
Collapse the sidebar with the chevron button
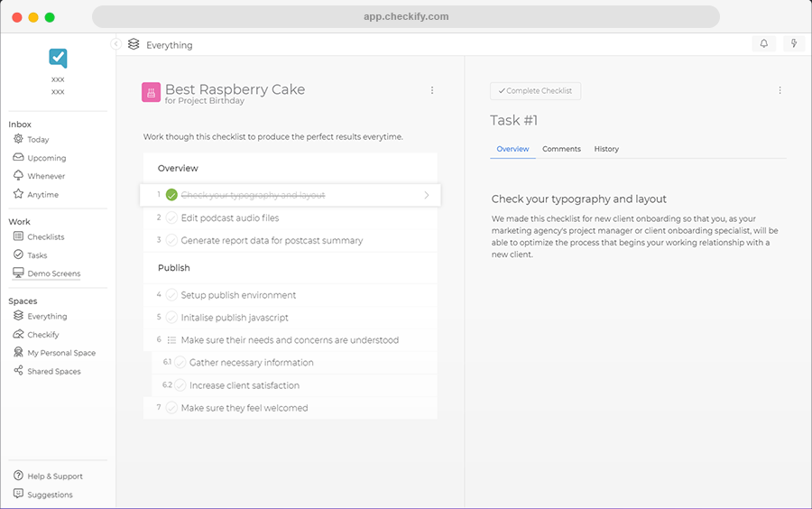(116, 44)
